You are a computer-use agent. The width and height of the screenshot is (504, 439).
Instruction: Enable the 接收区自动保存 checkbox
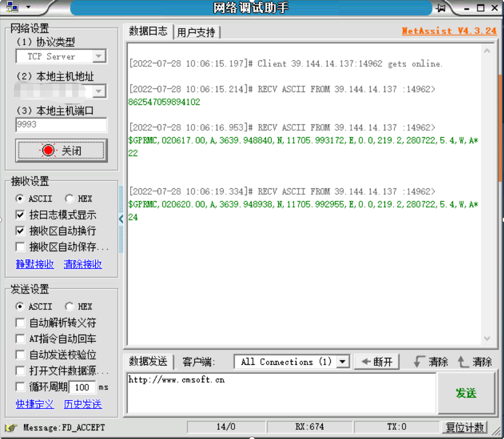tap(20, 247)
